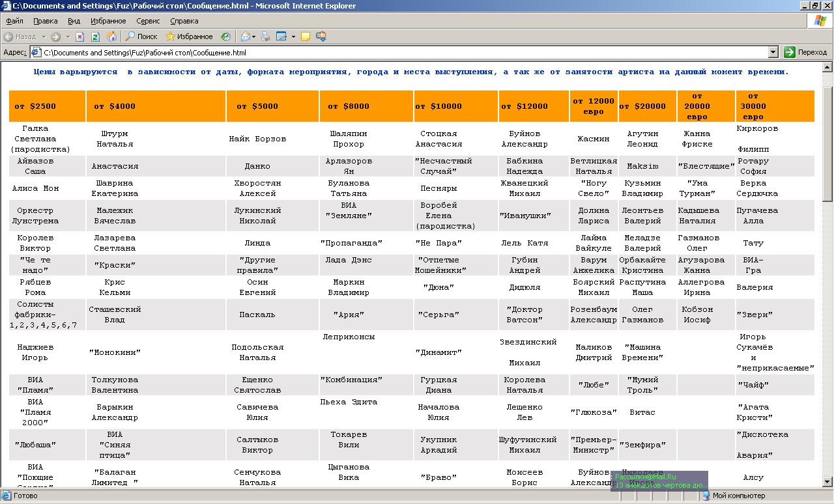Expand the address bar dropdown arrow

(x=773, y=52)
